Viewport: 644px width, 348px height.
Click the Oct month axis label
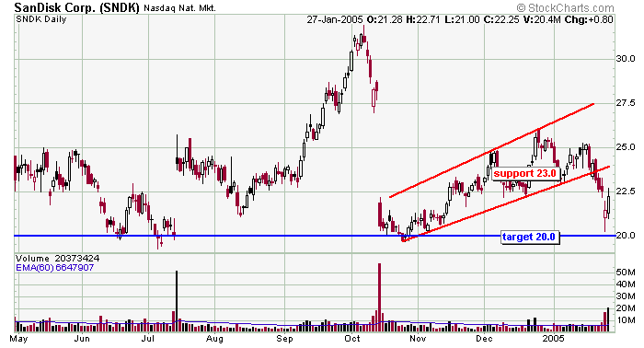coord(352,339)
